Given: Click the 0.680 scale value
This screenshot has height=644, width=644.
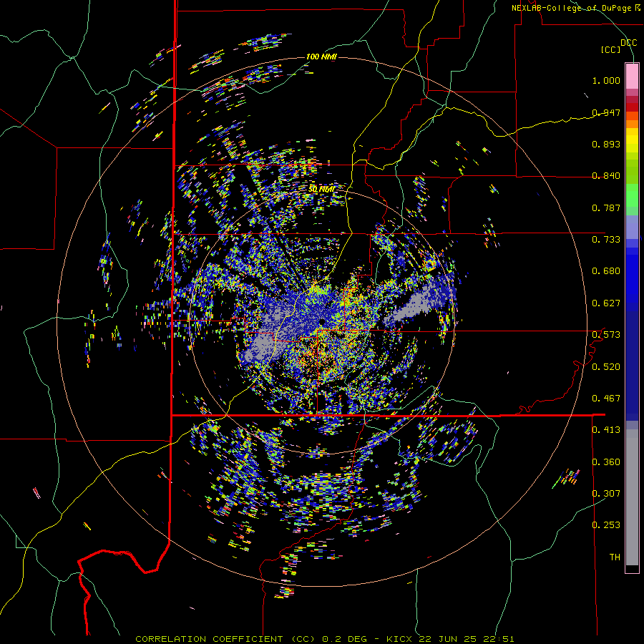Looking at the screenshot, I should [x=606, y=271].
